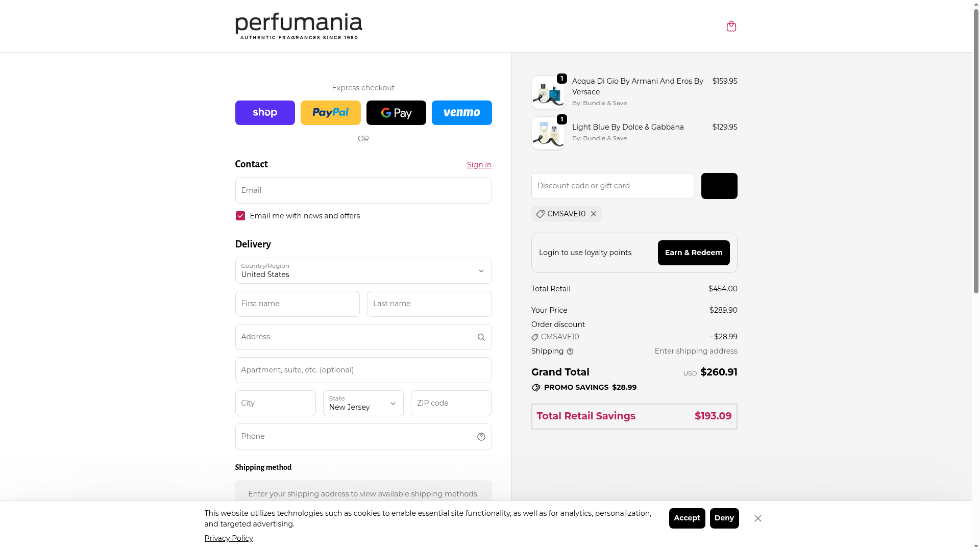Remove the CMSAVE10 discount code tag
The height and width of the screenshot is (551, 980).
[594, 214]
